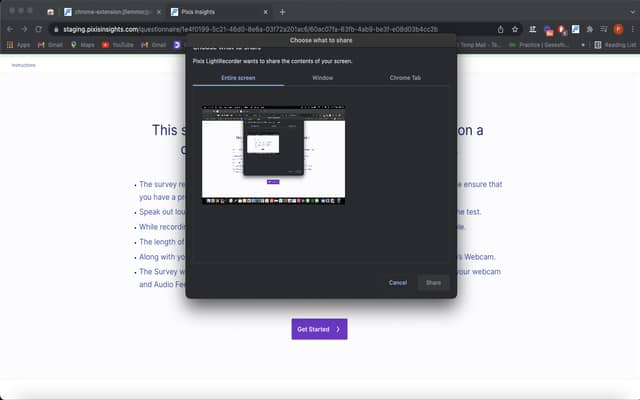
Task: Open the media control playlist icon
Action: [x=604, y=29]
